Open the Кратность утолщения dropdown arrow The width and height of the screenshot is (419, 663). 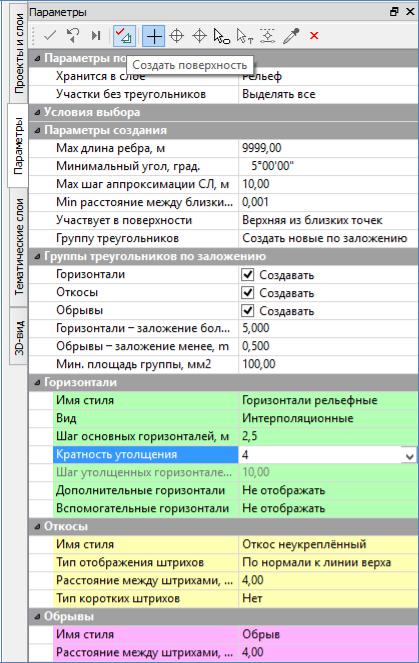(x=409, y=455)
